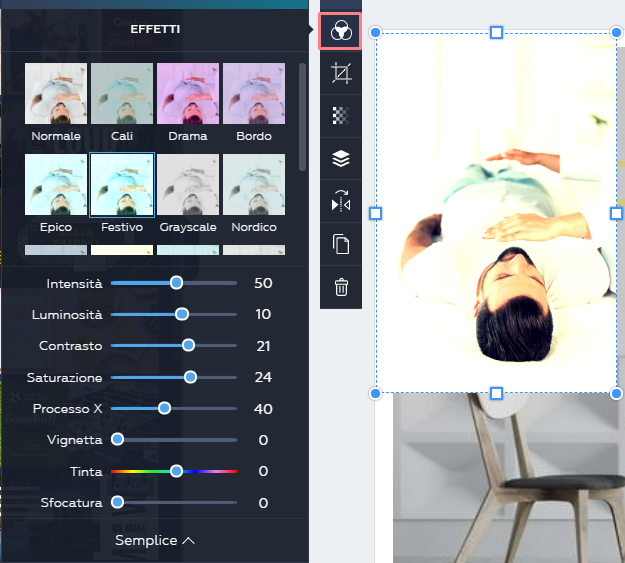Click the top center resize handle

tap(496, 33)
